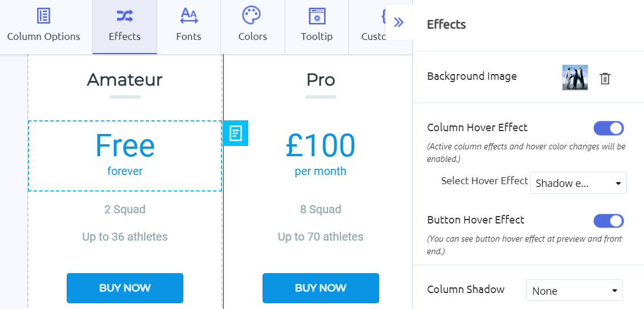644x309 pixels.
Task: Select the £100 per month price
Action: point(321,154)
